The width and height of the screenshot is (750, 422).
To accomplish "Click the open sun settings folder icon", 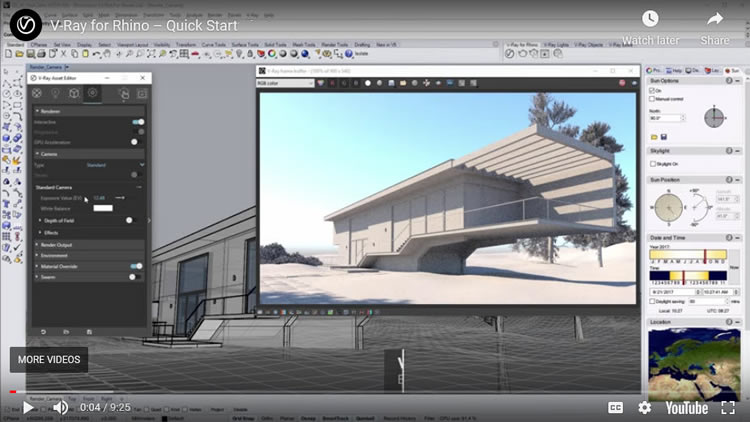I will coord(654,137).
